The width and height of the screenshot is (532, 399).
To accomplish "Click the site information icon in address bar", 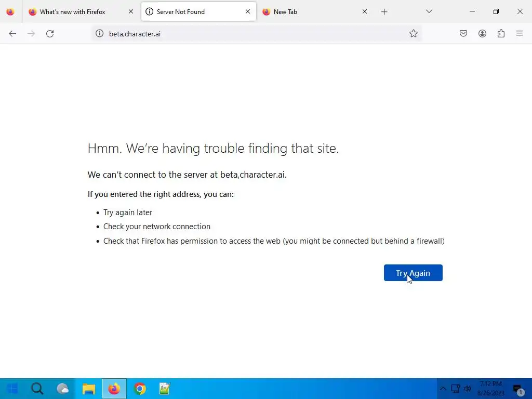I will (99, 33).
